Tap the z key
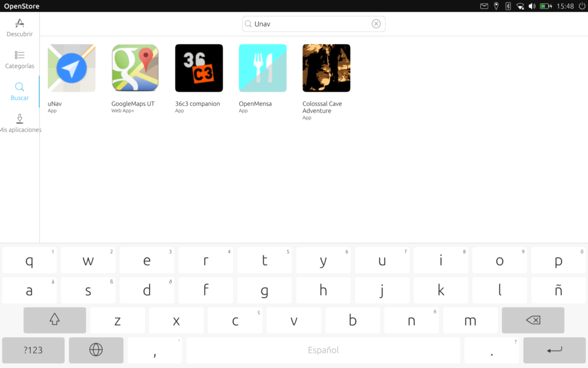This screenshot has width=588, height=368. coord(118,320)
